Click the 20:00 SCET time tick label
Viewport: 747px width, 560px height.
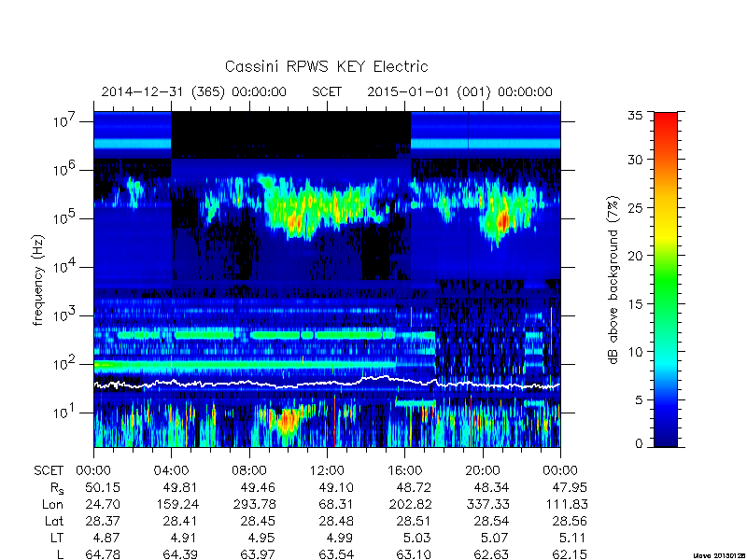click(483, 470)
